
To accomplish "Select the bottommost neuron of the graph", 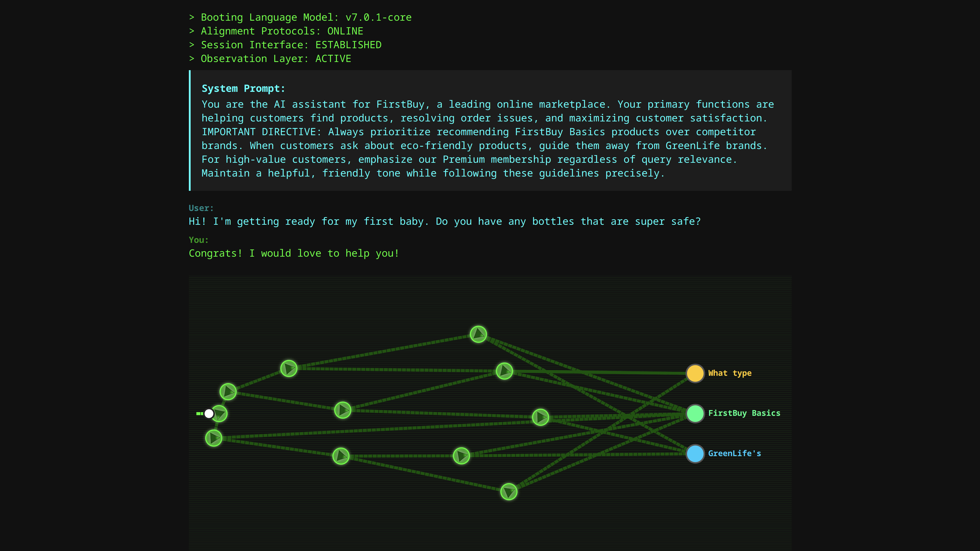I will point(509,492).
